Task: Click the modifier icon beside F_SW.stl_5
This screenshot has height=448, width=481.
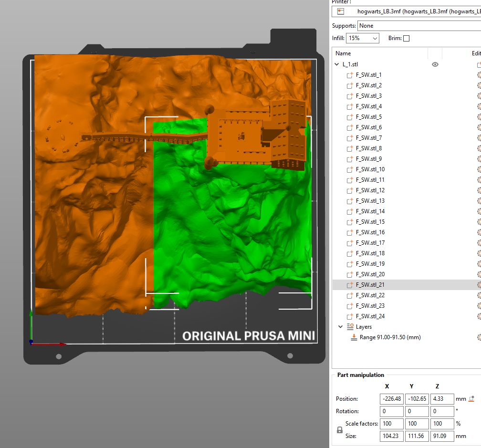Action: click(x=350, y=117)
